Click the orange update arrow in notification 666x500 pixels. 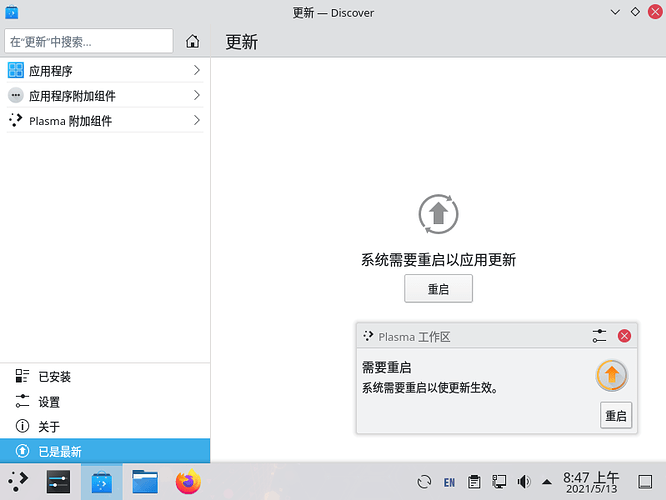(612, 376)
